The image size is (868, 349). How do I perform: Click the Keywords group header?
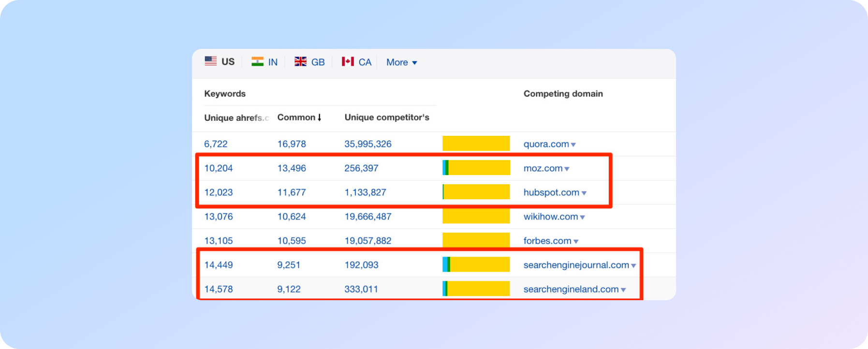225,94
